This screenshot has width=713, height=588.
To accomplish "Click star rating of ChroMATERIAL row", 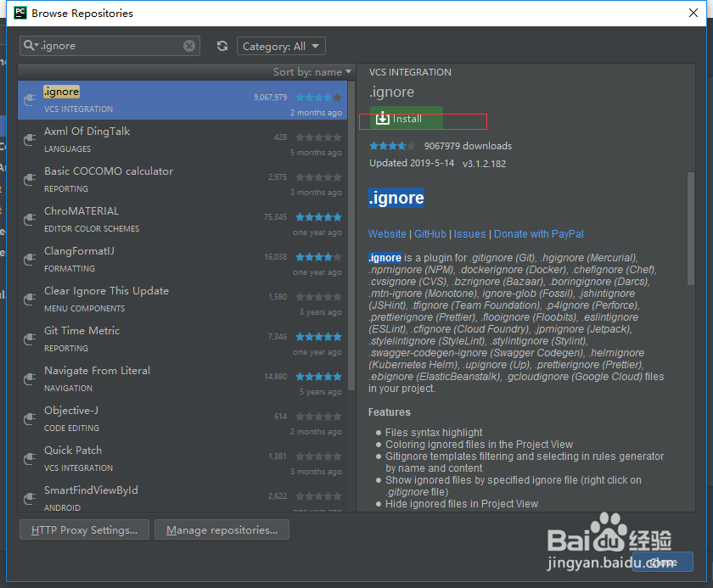I will click(318, 217).
